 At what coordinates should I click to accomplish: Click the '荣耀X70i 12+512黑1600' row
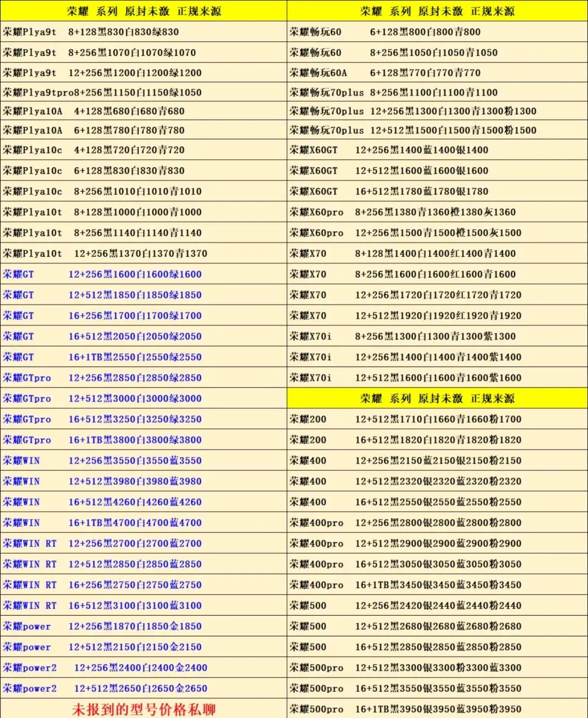click(x=437, y=378)
